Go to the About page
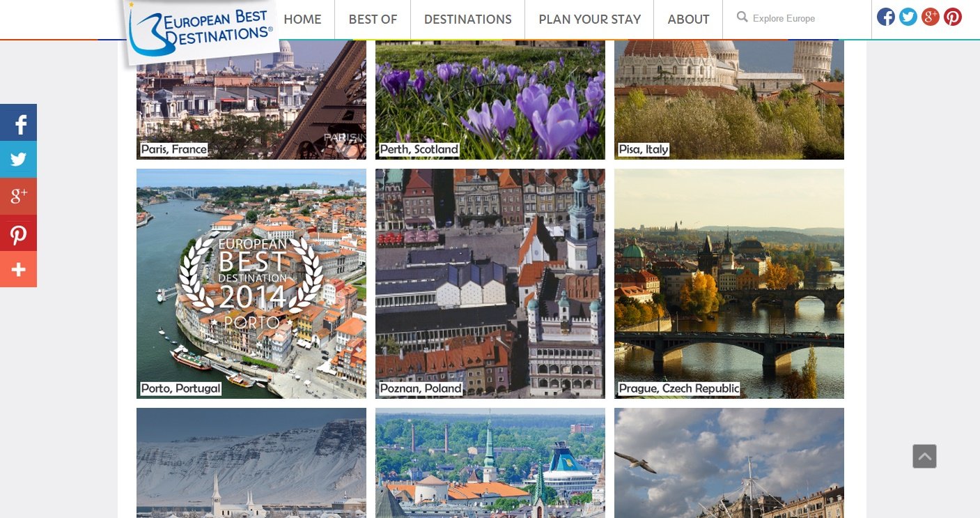This screenshot has height=518, width=980. (x=688, y=20)
